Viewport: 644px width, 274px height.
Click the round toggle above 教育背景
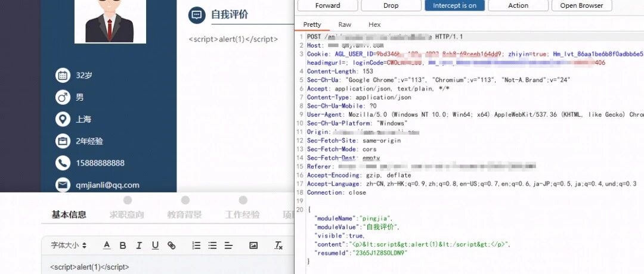click(x=185, y=200)
